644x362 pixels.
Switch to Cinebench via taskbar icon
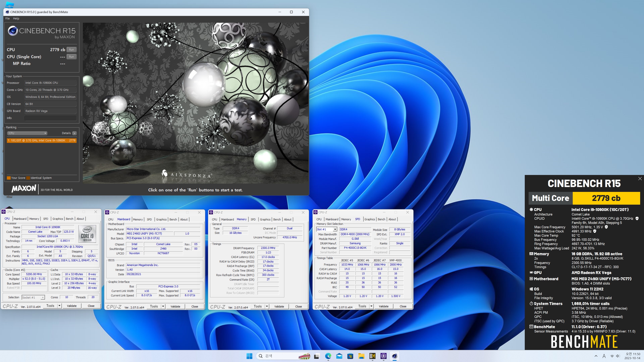point(394,356)
